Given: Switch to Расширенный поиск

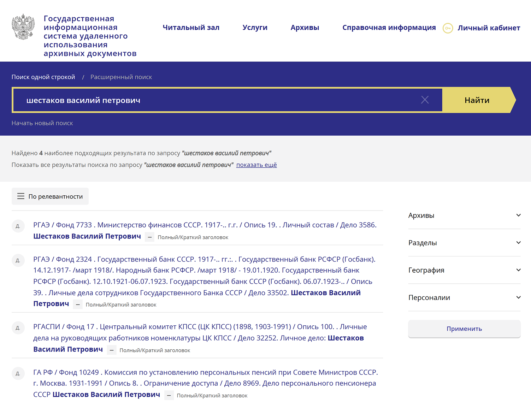Looking at the screenshot, I should (x=121, y=77).
